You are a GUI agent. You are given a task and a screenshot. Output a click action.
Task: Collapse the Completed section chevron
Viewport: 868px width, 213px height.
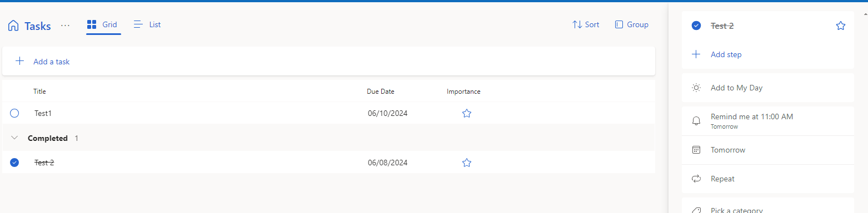(x=14, y=138)
